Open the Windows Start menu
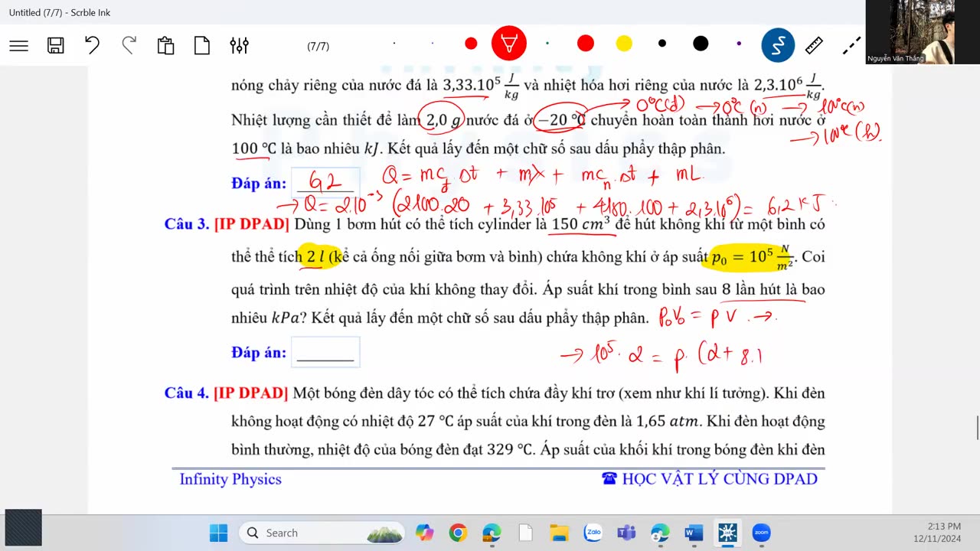 coord(218,533)
